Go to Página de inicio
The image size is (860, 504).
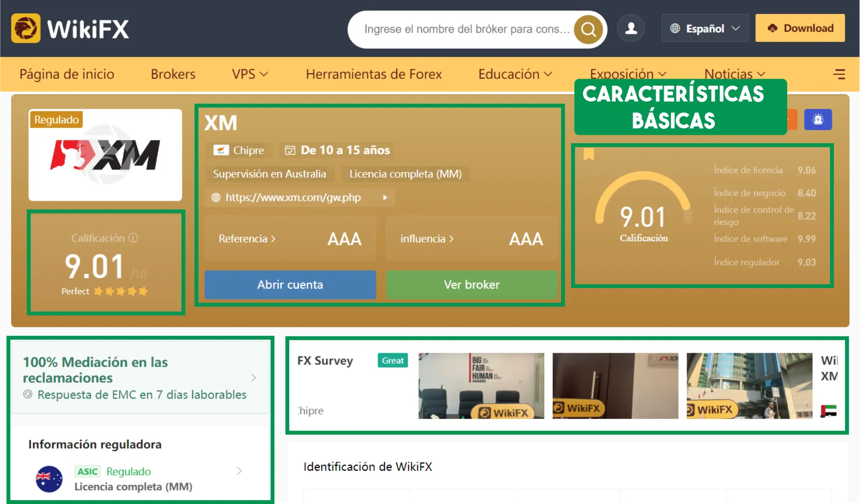pos(67,74)
